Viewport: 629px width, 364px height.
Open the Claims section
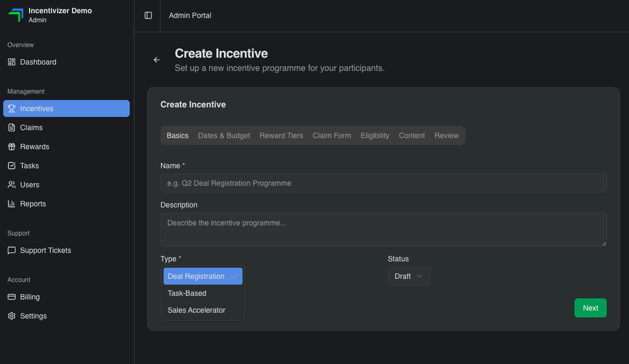(x=66, y=128)
